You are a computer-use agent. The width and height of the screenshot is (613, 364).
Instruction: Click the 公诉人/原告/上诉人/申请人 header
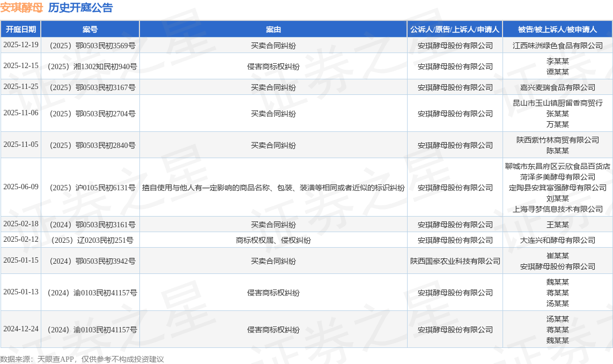click(x=455, y=29)
